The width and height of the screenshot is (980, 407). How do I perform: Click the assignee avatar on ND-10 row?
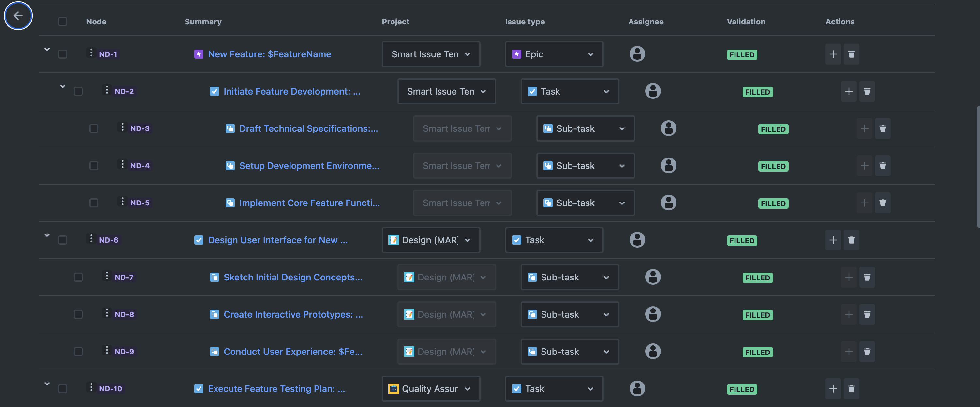[x=637, y=388]
